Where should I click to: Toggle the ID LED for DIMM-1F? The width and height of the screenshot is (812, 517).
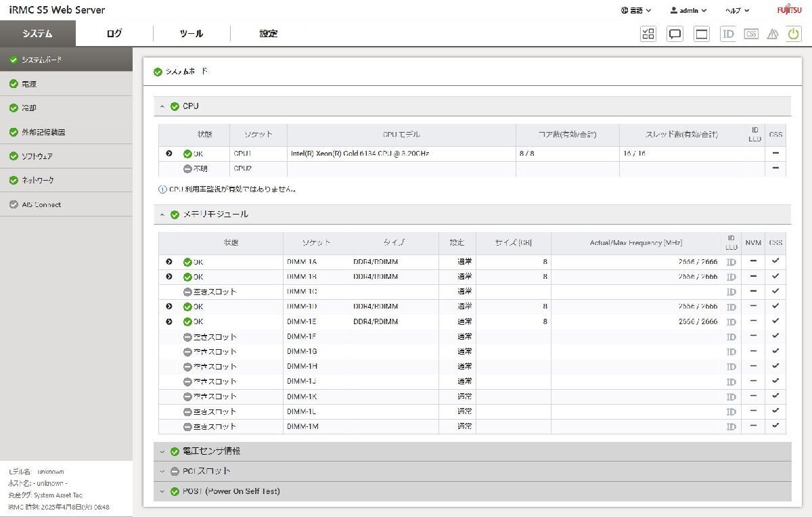click(x=731, y=336)
